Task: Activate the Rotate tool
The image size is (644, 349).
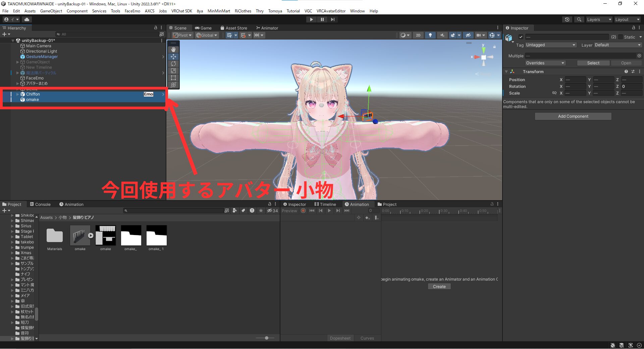Action: pyautogui.click(x=174, y=64)
